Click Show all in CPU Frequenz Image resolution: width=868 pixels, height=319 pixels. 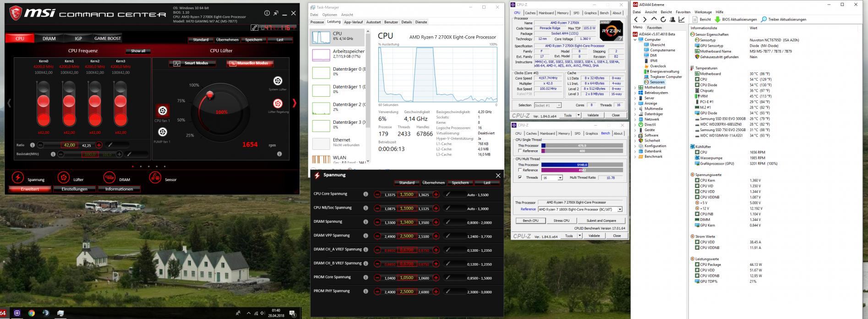tap(138, 51)
